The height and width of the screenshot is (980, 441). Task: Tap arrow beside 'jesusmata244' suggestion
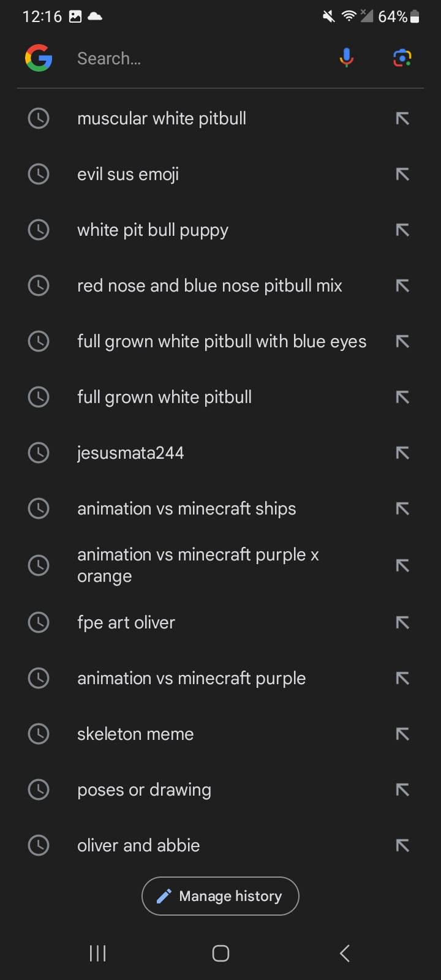pyautogui.click(x=402, y=453)
